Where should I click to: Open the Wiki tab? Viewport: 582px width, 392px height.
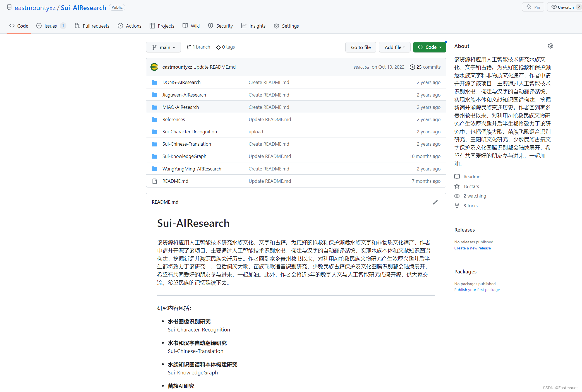click(x=191, y=26)
